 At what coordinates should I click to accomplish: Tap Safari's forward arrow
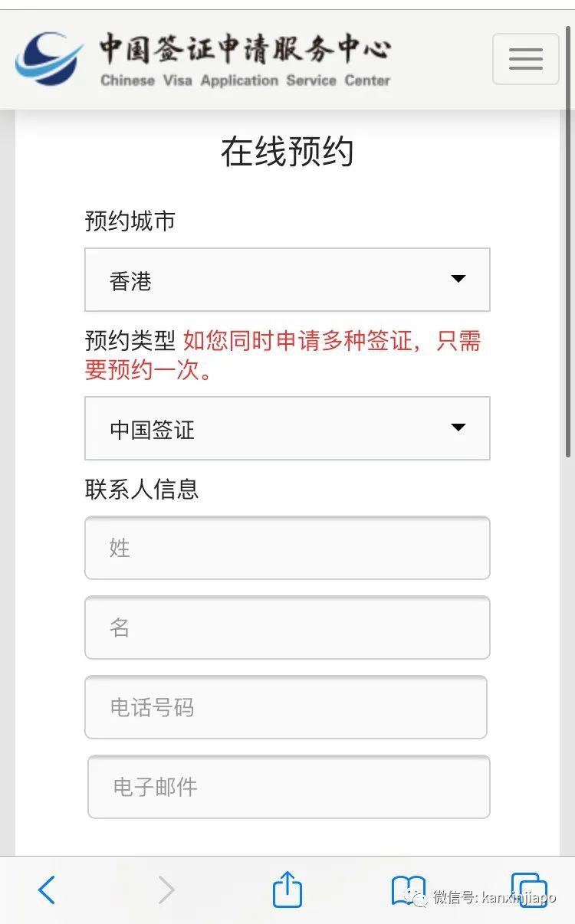pos(166,890)
